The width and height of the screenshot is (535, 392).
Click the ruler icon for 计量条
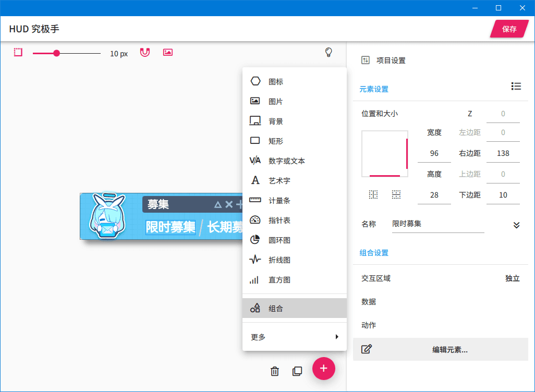(x=255, y=200)
